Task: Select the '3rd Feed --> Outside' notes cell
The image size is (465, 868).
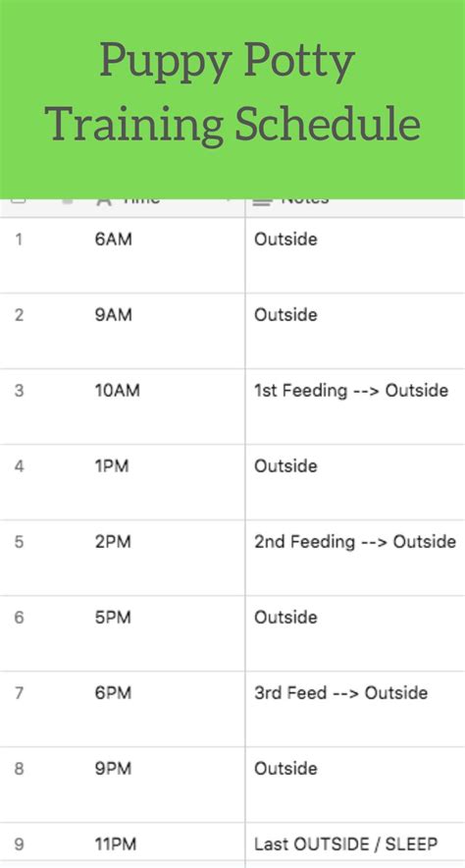Action: pos(355,709)
